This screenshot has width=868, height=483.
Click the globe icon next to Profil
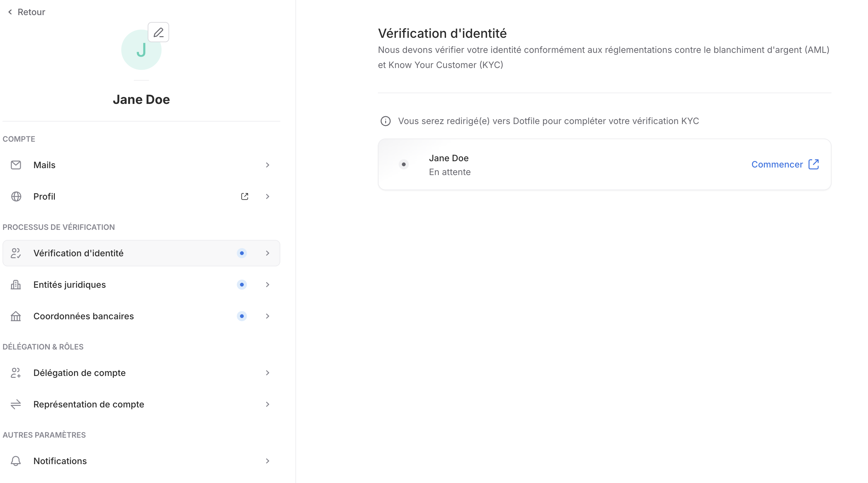pyautogui.click(x=16, y=196)
